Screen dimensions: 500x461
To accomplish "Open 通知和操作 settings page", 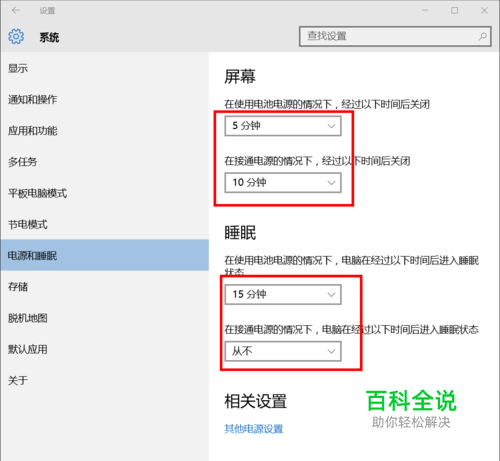I will pos(104,99).
